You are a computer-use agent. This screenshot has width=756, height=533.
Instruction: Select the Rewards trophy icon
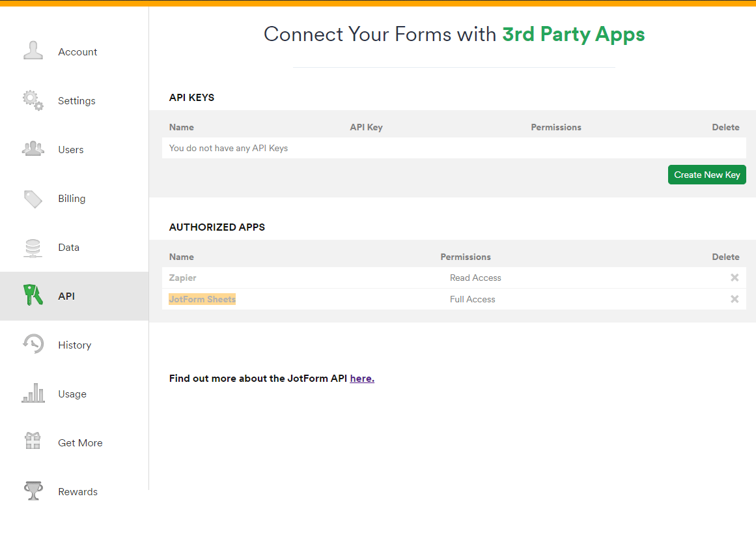[x=33, y=491]
